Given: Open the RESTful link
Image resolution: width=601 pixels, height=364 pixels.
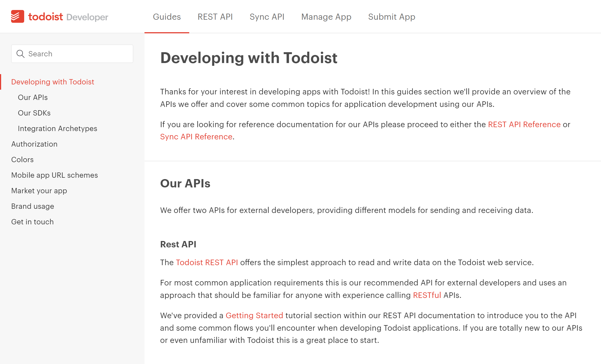Looking at the screenshot, I should pos(427,295).
